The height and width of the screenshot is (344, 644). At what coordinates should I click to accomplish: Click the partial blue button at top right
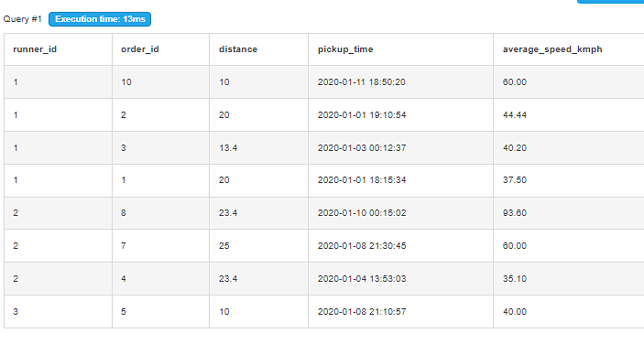pos(610,2)
